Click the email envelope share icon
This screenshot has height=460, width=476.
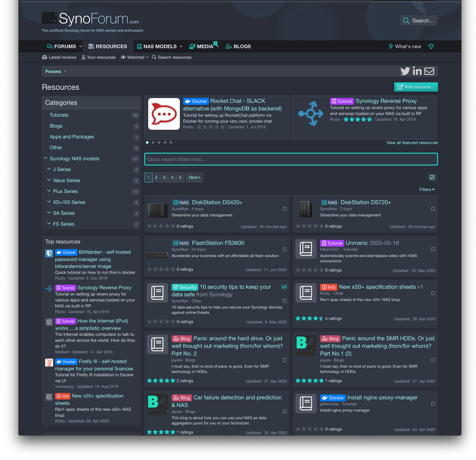(x=429, y=71)
